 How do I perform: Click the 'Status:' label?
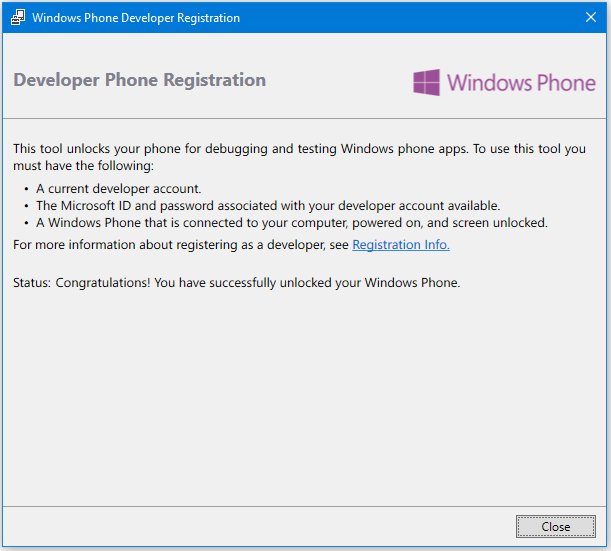32,283
